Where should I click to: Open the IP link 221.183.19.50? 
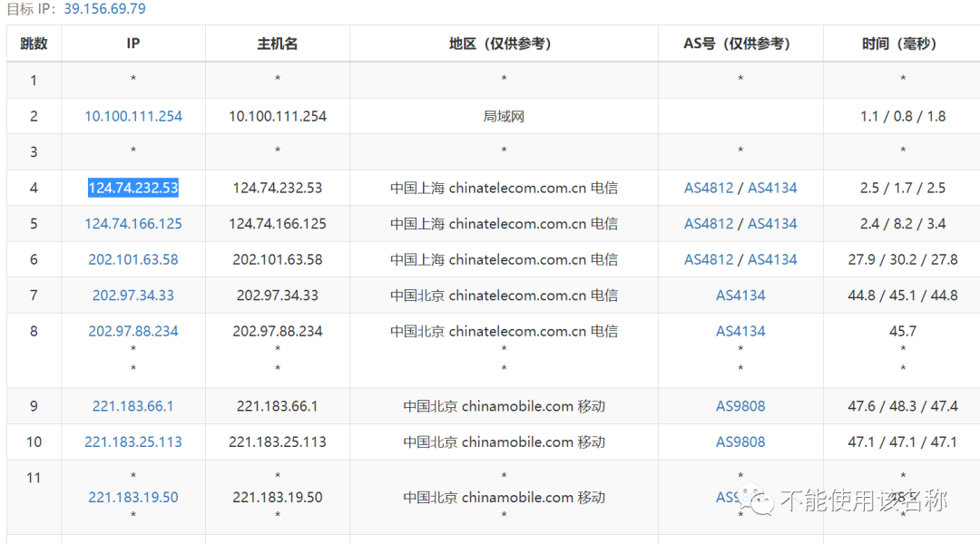133,497
